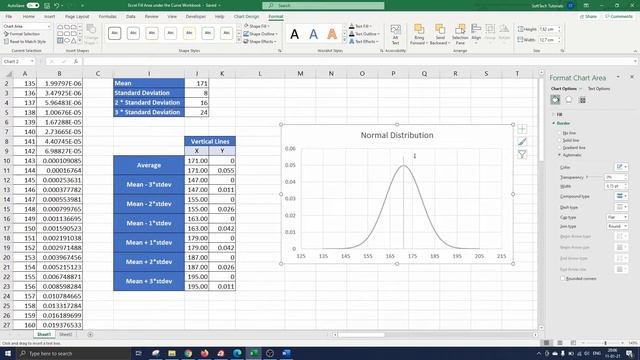The height and width of the screenshot is (360, 640).
Task: Click the Windows Start button
Action: coord(7,353)
